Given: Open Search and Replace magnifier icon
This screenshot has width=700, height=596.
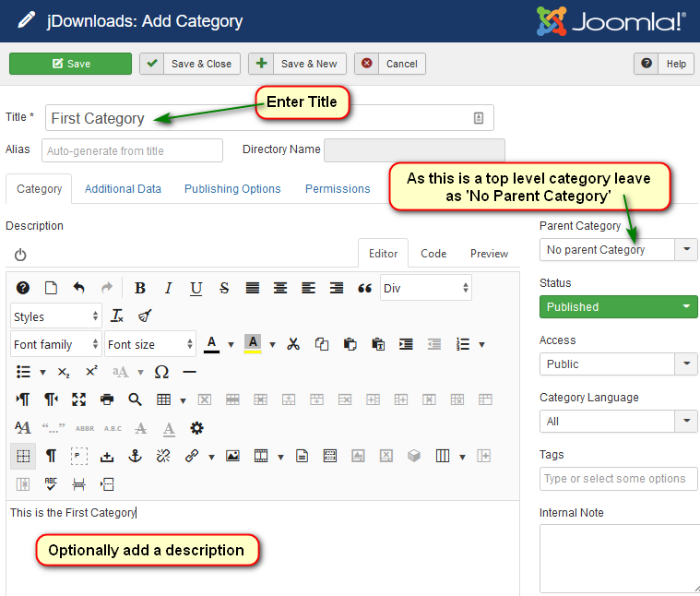Looking at the screenshot, I should 135,399.
